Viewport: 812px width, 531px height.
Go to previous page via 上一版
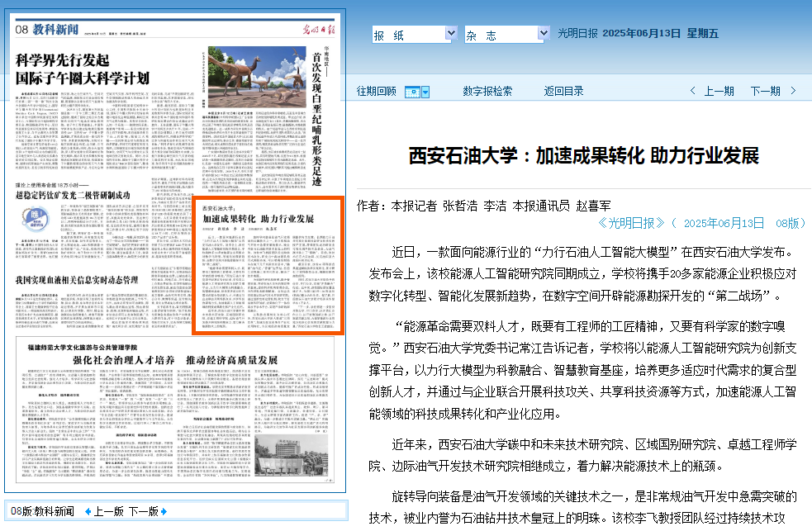108,512
